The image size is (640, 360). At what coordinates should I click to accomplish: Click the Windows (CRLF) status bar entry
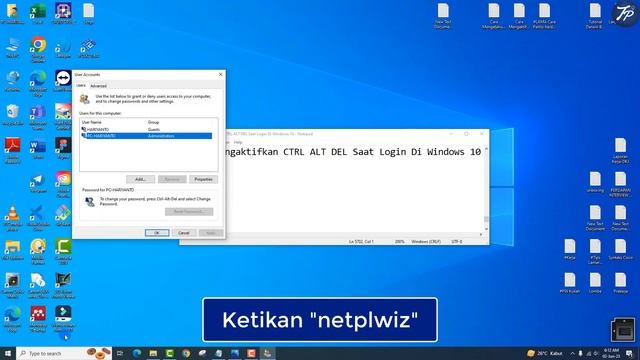tap(426, 242)
